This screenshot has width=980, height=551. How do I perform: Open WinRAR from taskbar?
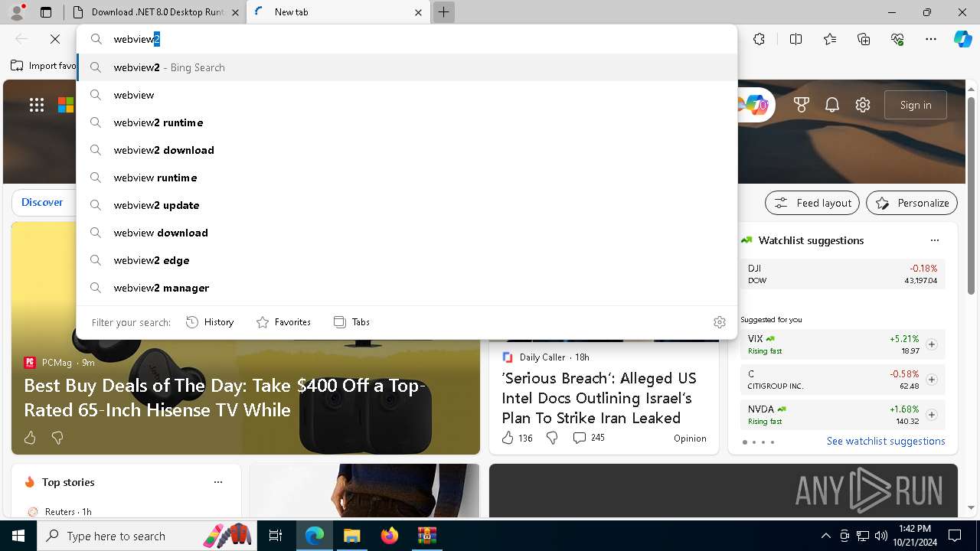click(426, 536)
